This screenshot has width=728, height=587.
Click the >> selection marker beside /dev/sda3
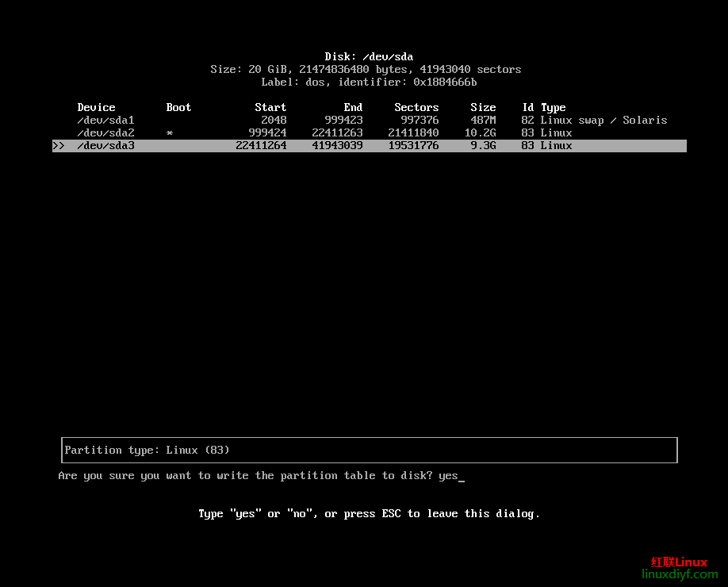(59, 146)
